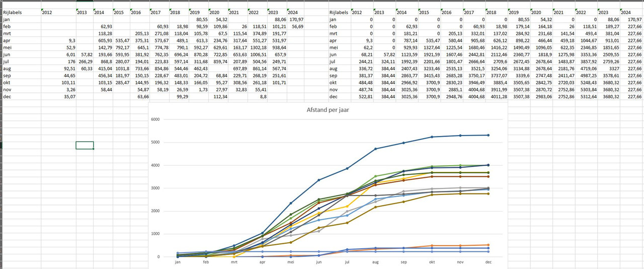Click the 3000 label on chart's vertical axis
Viewport: 644px width, 269px height.
click(x=155, y=188)
